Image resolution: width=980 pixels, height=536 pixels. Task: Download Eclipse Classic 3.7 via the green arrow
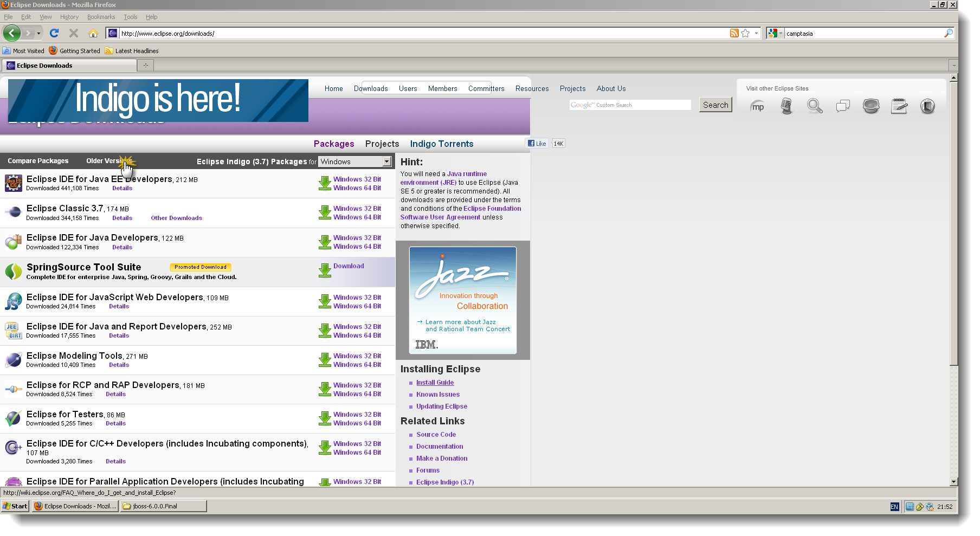pos(325,213)
